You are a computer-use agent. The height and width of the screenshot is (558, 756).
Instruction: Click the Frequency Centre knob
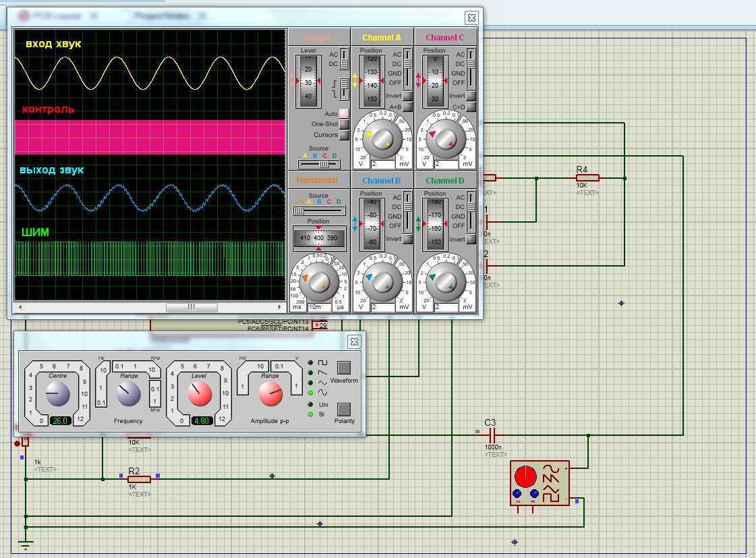[x=57, y=393]
